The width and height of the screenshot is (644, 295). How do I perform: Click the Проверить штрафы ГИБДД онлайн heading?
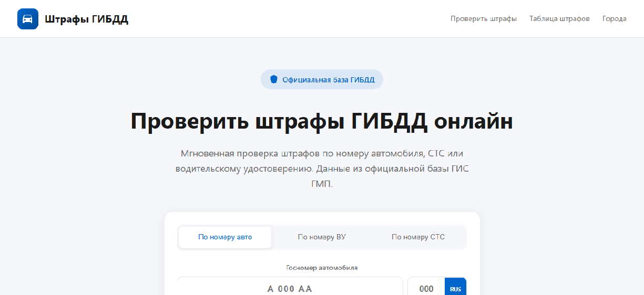322,121
